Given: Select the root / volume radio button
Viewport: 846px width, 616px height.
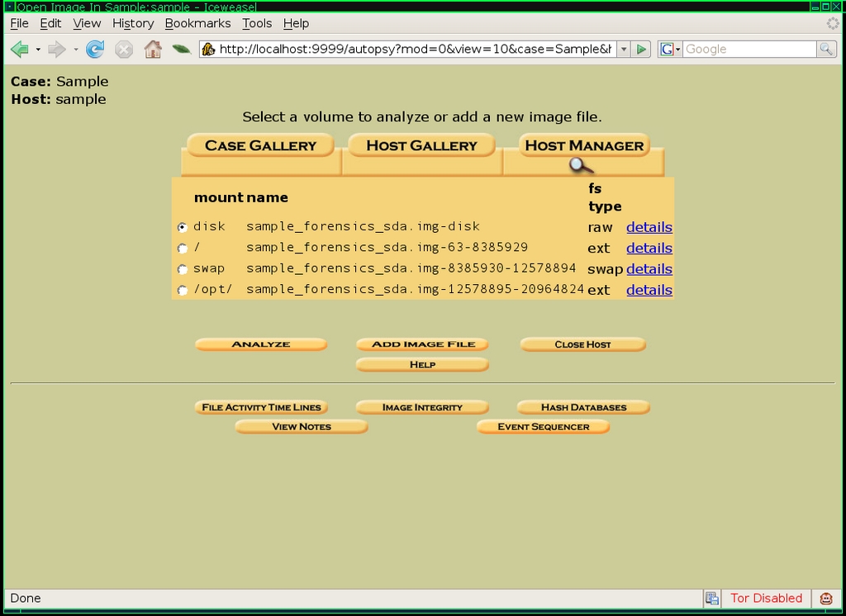Looking at the screenshot, I should (183, 249).
